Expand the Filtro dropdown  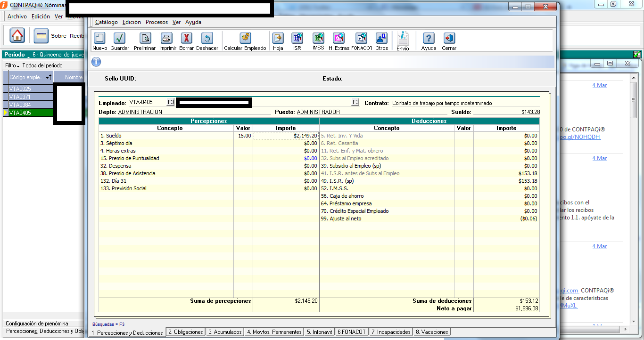[x=12, y=65]
